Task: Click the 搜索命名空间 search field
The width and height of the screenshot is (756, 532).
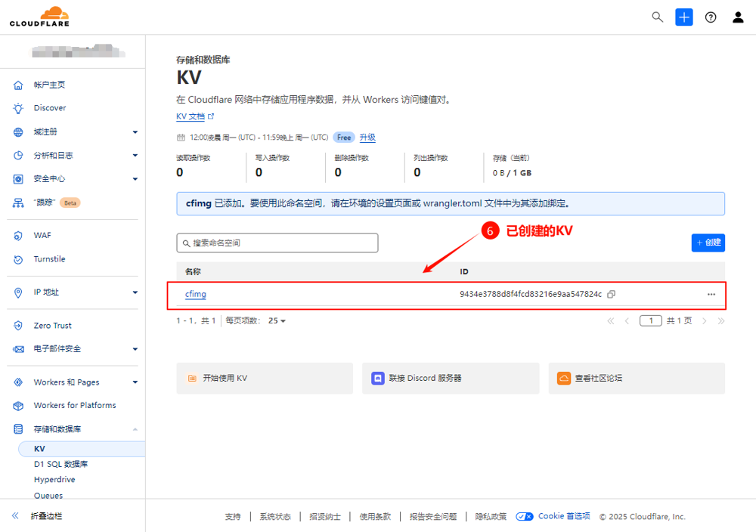Action: coord(277,243)
